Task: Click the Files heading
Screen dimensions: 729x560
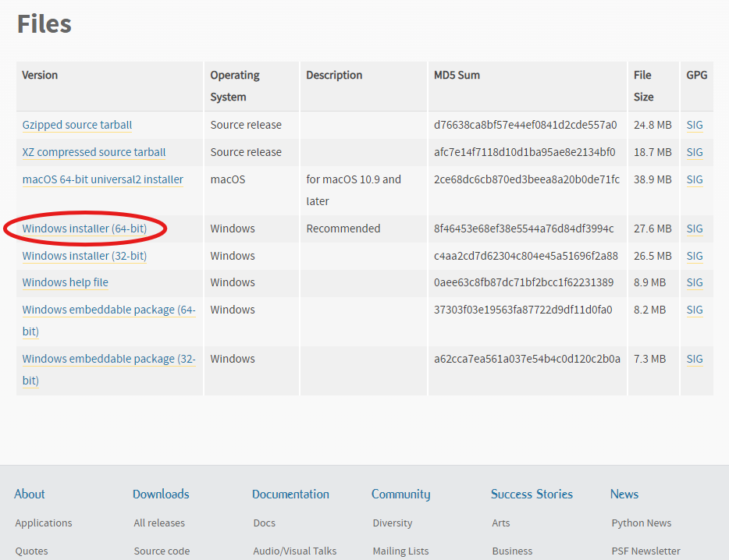Action: 44,23
